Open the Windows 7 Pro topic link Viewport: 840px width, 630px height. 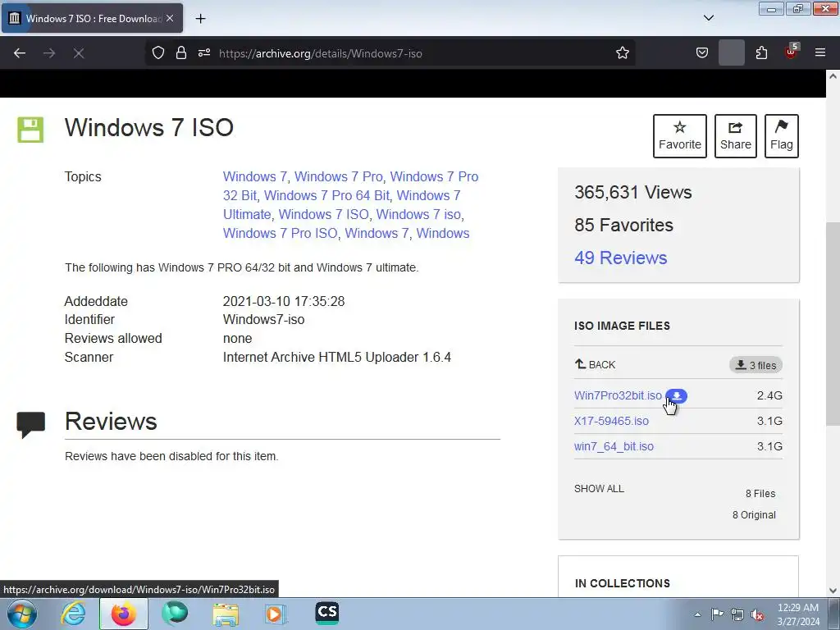339,177
